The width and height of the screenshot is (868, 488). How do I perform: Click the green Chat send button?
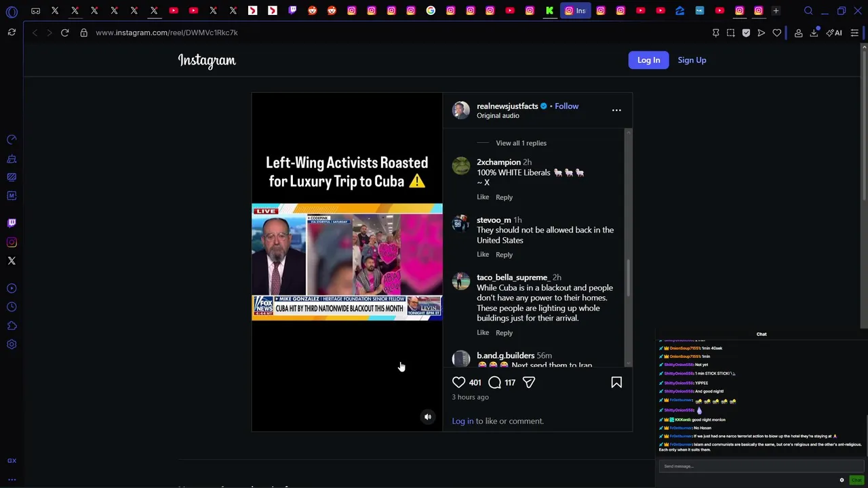coord(856,480)
